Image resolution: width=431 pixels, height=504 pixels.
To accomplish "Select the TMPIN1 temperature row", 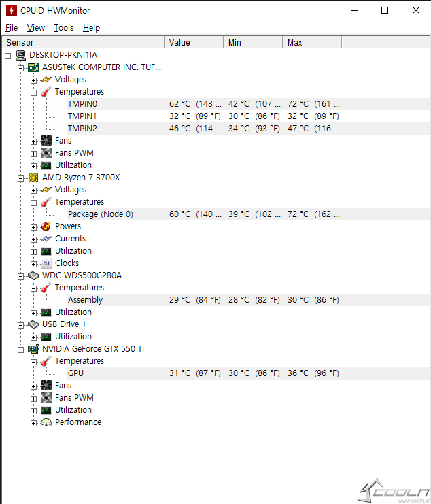I will [249, 116].
